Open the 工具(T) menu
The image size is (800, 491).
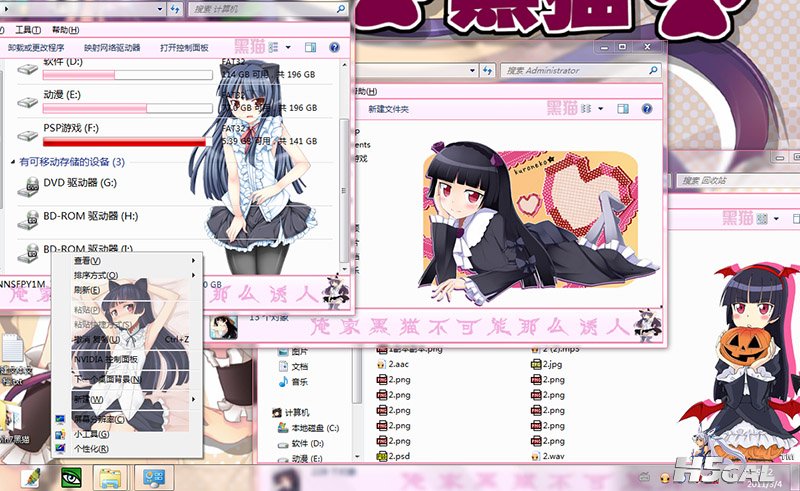(28, 30)
